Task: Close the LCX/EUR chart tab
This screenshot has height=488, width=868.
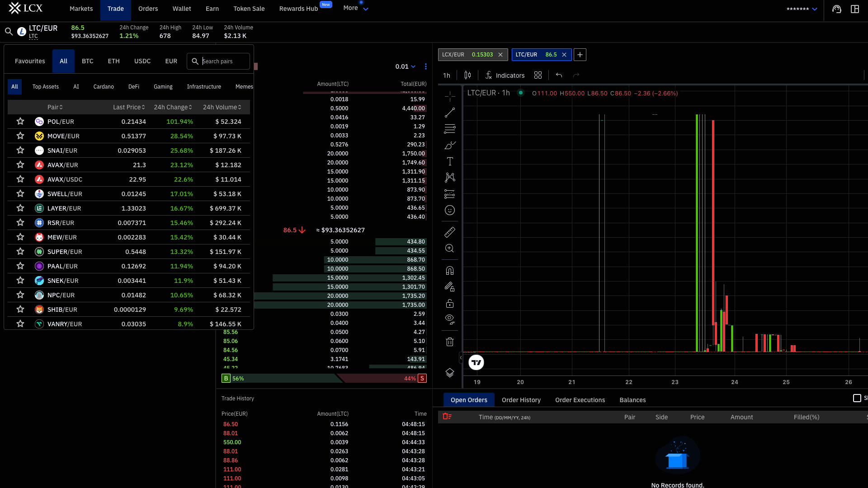Action: click(500, 55)
